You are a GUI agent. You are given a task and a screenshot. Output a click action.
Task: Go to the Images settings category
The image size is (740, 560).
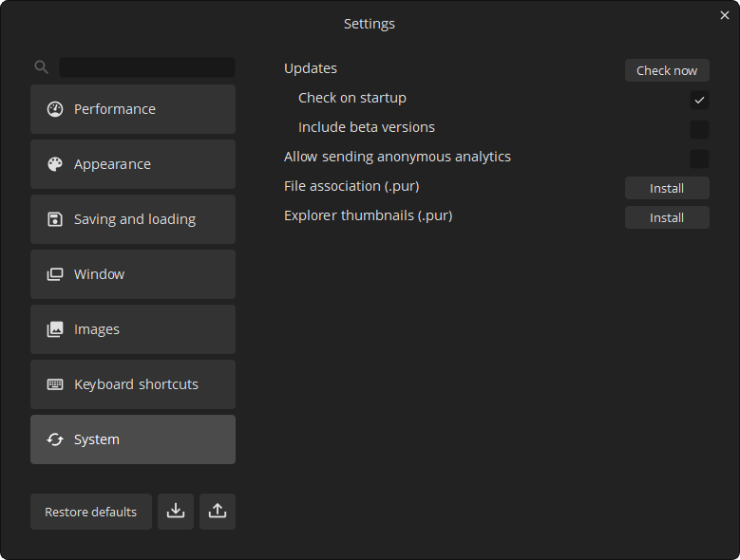coord(133,330)
